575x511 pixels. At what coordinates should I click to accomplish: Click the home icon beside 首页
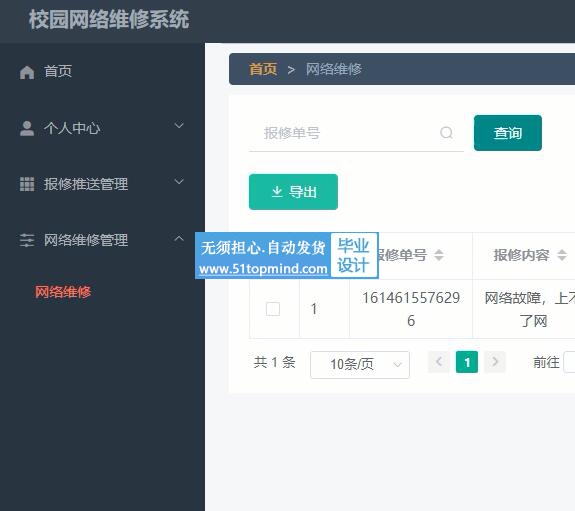27,72
